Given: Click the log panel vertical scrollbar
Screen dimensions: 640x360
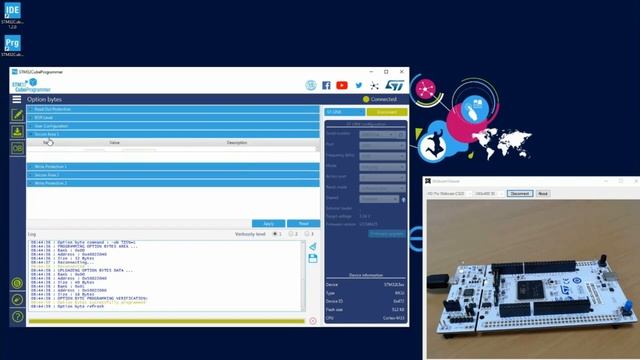Looking at the screenshot, I should click(x=303, y=276).
